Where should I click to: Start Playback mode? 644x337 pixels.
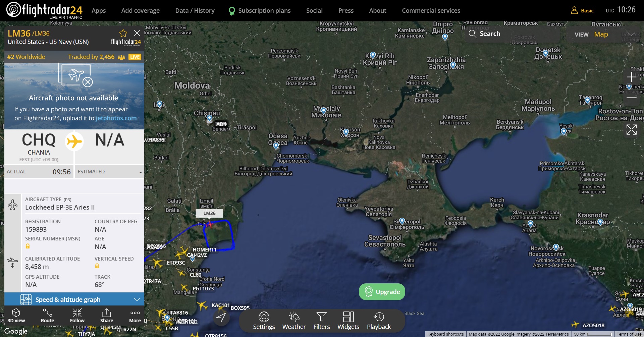pyautogui.click(x=379, y=321)
